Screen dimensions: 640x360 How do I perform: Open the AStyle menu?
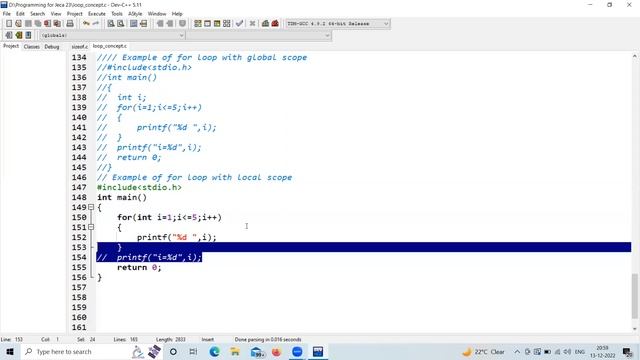tap(135, 14)
